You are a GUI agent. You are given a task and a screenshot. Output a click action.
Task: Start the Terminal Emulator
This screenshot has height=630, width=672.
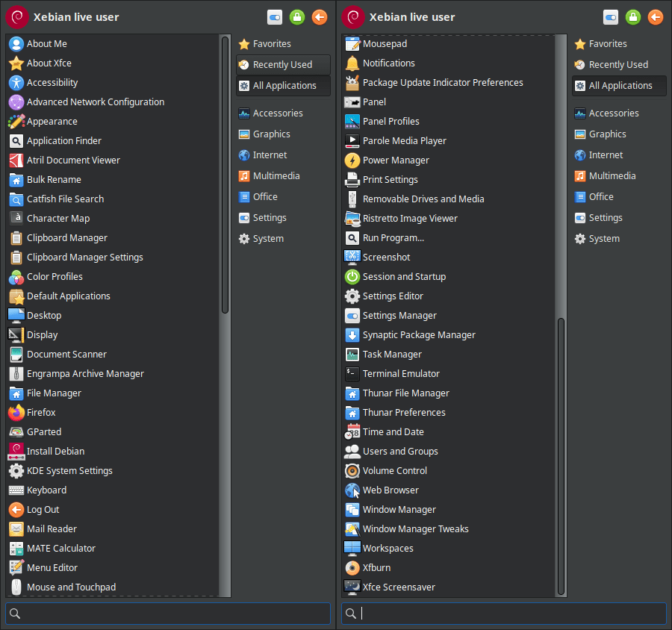click(x=400, y=374)
